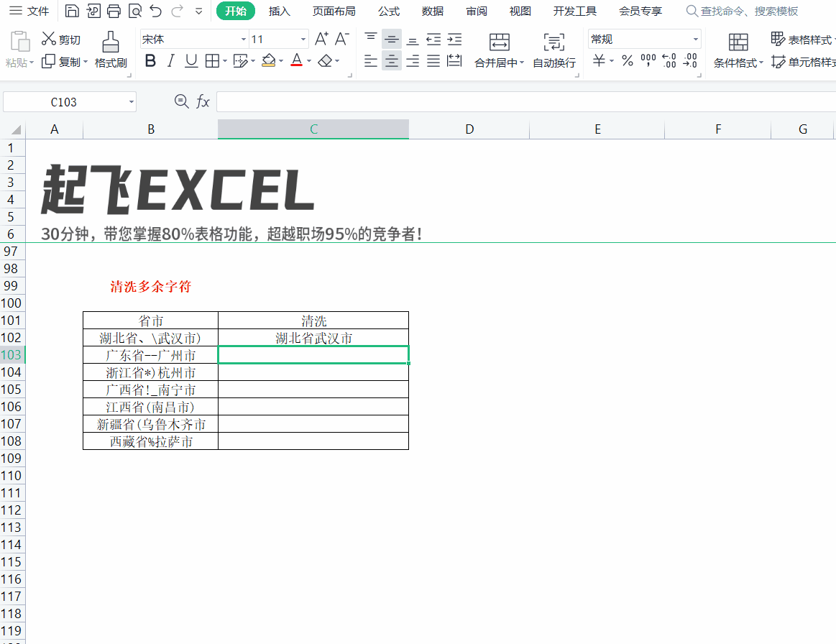Apply thousands separator format
The image size is (836, 644).
point(648,61)
